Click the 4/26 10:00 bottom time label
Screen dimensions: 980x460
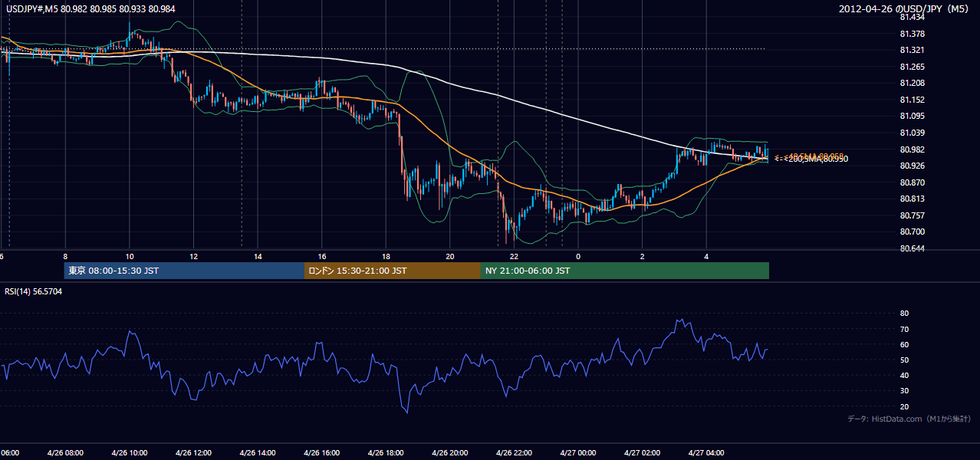[x=130, y=453]
